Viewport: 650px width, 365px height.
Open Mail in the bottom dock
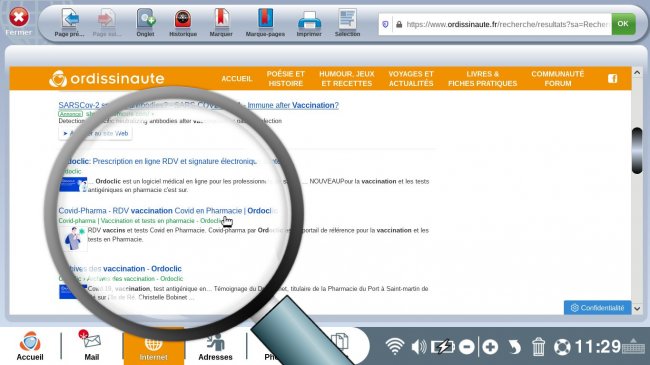click(92, 346)
